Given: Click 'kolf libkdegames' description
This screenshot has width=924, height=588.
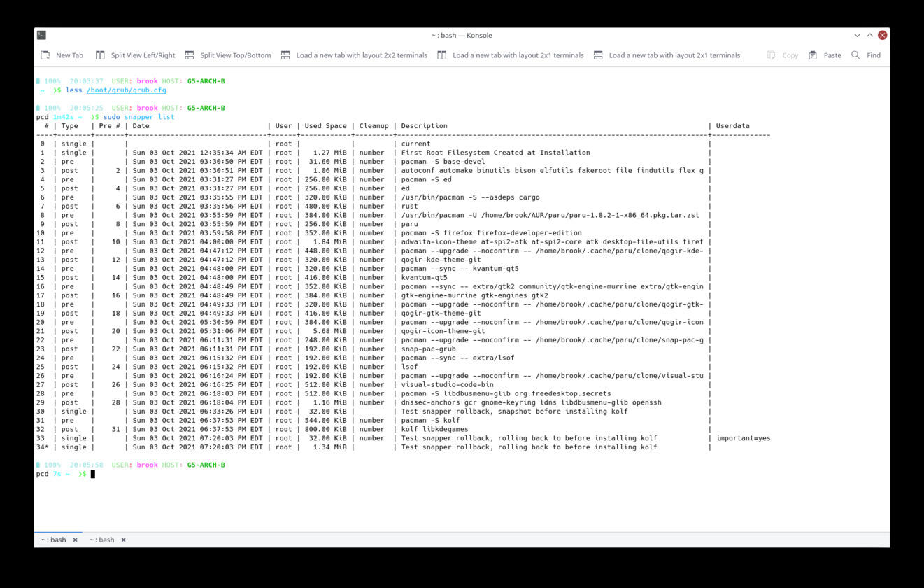Looking at the screenshot, I should coord(434,429).
